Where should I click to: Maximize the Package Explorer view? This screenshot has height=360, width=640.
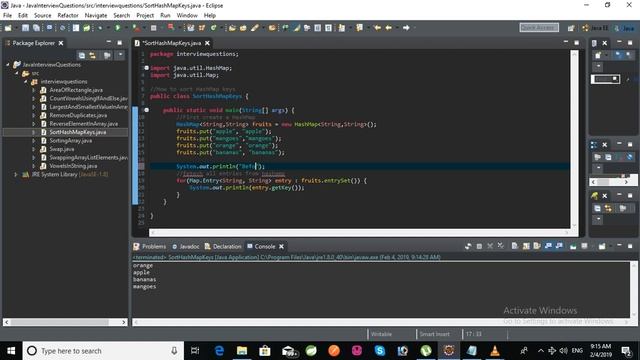coord(120,42)
